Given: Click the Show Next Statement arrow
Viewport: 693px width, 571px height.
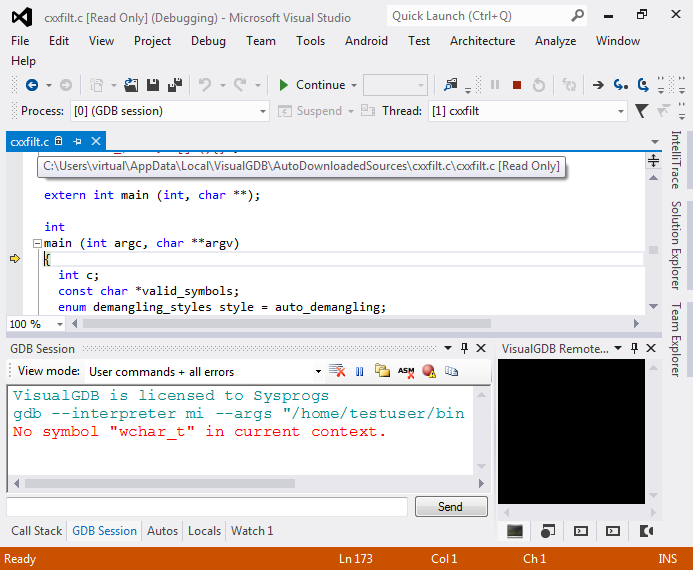Looking at the screenshot, I should [x=598, y=85].
